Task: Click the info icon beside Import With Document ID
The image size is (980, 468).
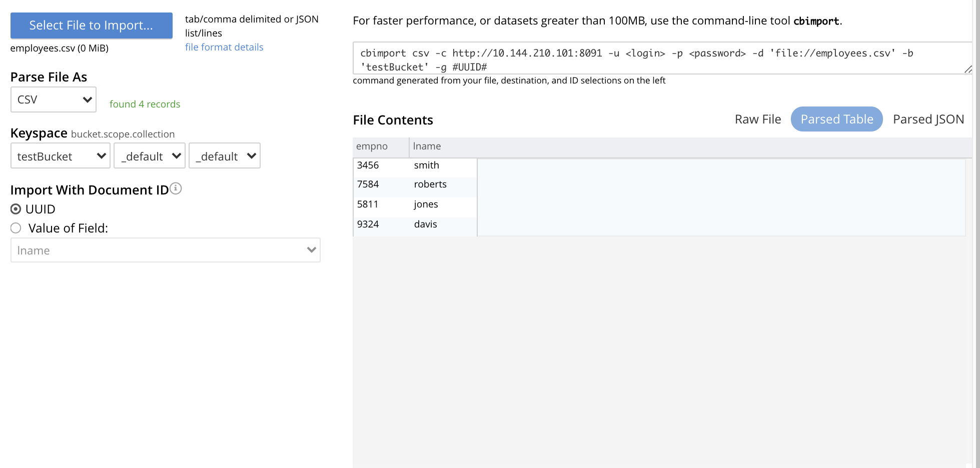Action: (176, 188)
